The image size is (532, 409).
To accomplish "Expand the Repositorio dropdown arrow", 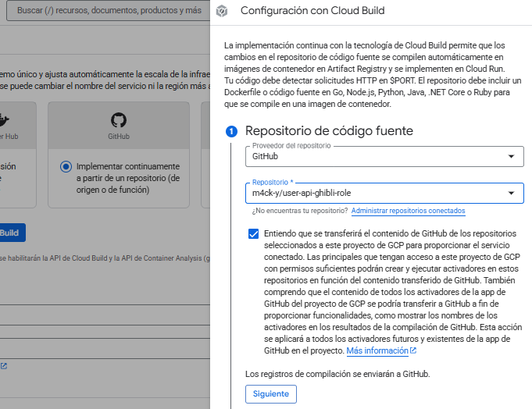I will pyautogui.click(x=511, y=193).
